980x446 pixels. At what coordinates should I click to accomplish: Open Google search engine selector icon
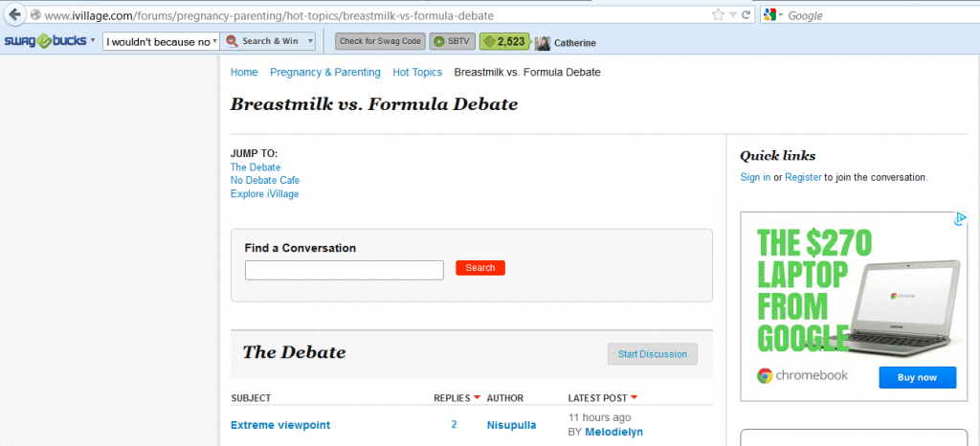coord(769,15)
